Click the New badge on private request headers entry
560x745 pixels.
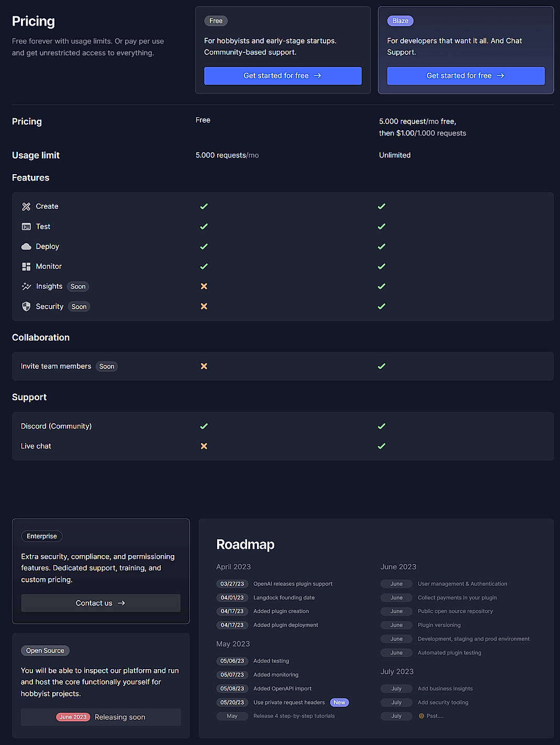(339, 702)
